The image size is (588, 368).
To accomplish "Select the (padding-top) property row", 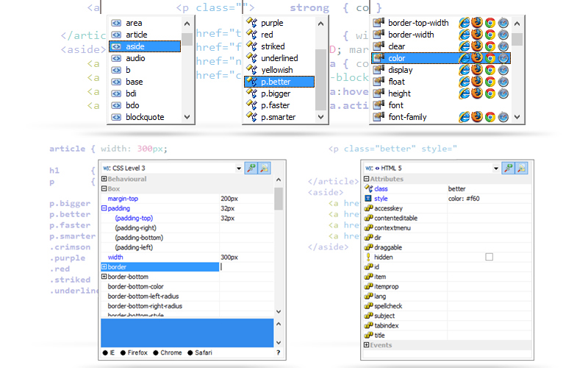I will pos(187,218).
